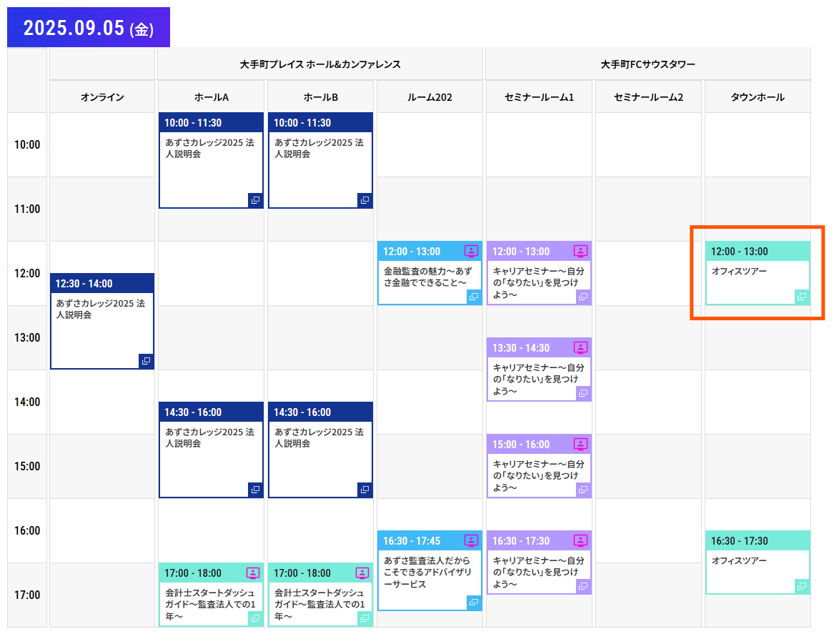Open ホールA 14:30 あずさカレッジ2025 法人説明会 title

[x=209, y=437]
